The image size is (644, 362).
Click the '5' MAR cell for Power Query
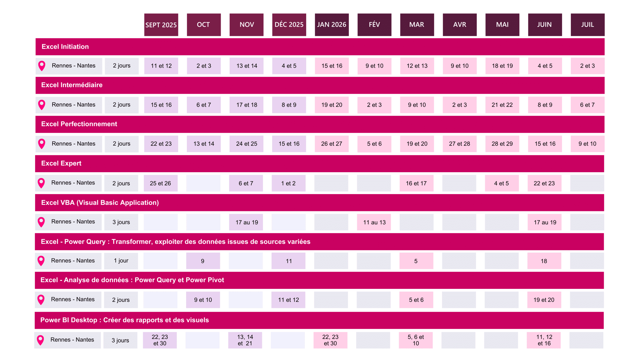[x=416, y=261]
